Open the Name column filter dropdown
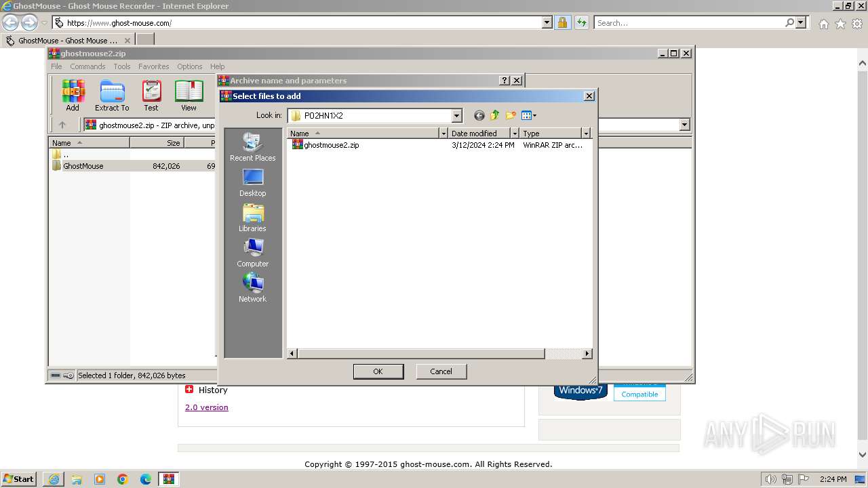The width and height of the screenshot is (868, 488). 443,134
